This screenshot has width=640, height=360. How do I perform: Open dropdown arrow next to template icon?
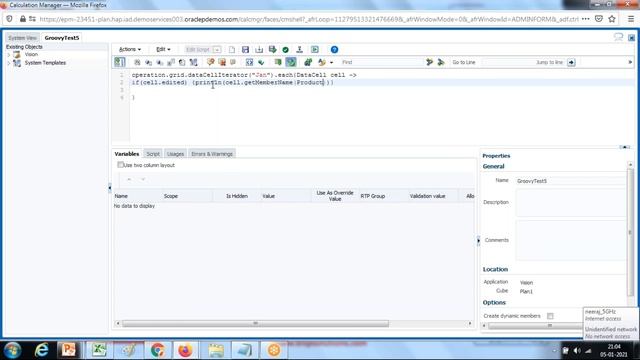point(331,62)
